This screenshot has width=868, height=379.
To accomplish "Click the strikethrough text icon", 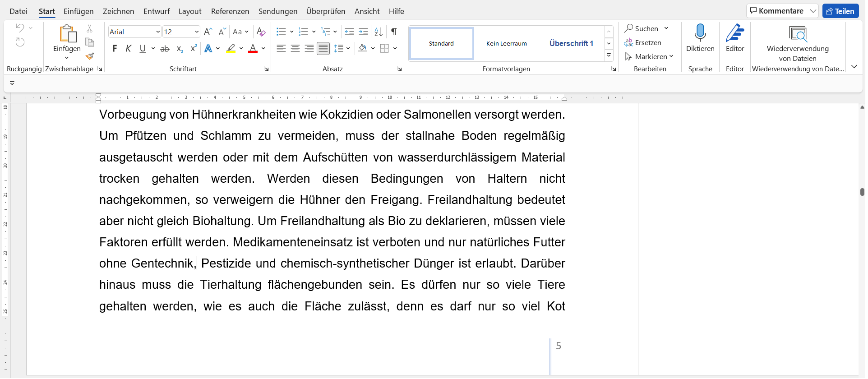I will click(165, 49).
